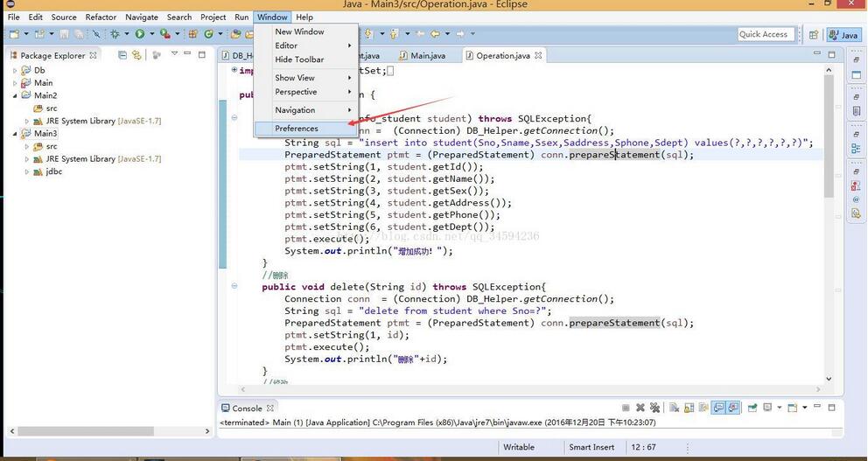Click the Save toolbar icon
868x461 pixels.
(64, 34)
